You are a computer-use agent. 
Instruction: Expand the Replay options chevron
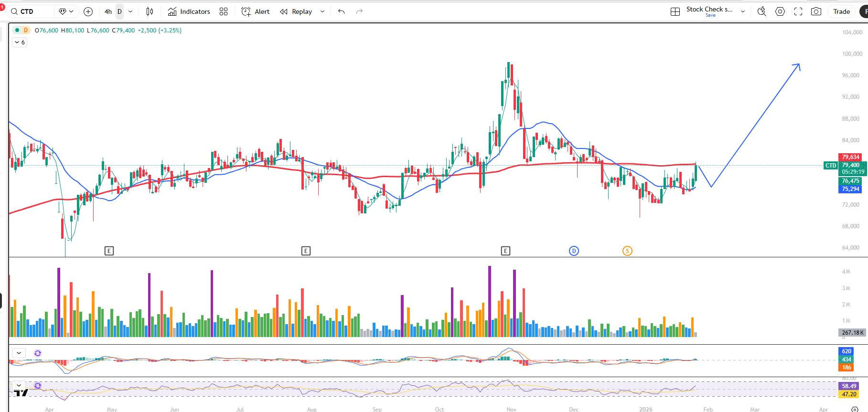coord(322,11)
